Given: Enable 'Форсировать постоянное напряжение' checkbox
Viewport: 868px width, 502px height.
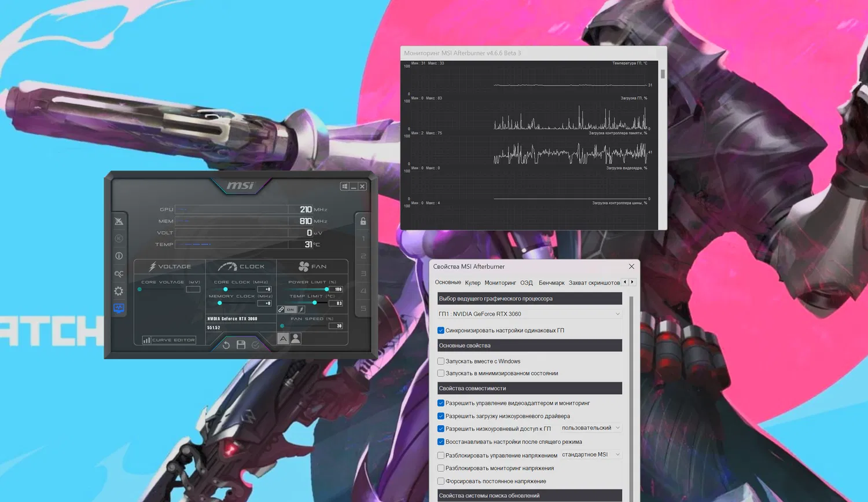Looking at the screenshot, I should coord(441,481).
